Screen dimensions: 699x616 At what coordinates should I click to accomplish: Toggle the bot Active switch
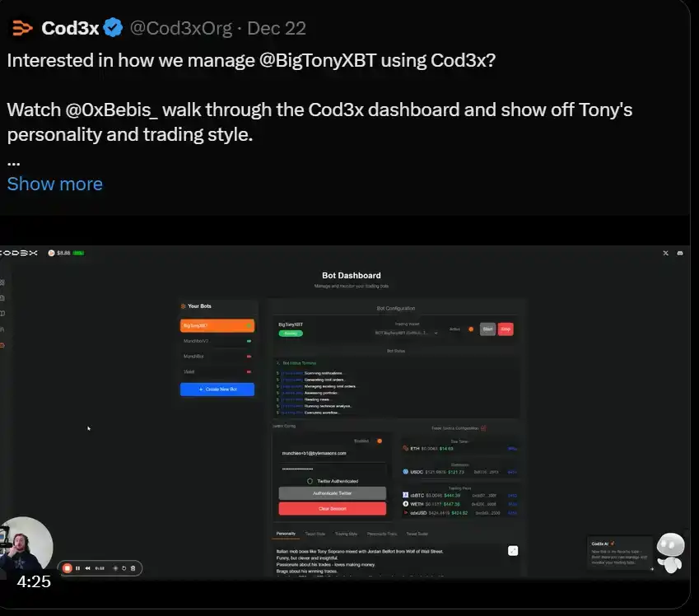(x=471, y=329)
